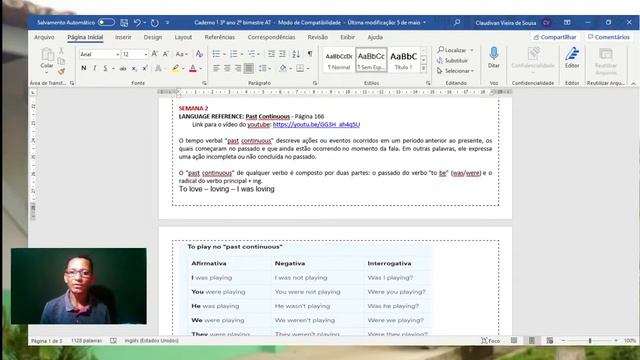Switch to the Inserir tab
Viewport: 640px width, 360px height.
click(123, 37)
